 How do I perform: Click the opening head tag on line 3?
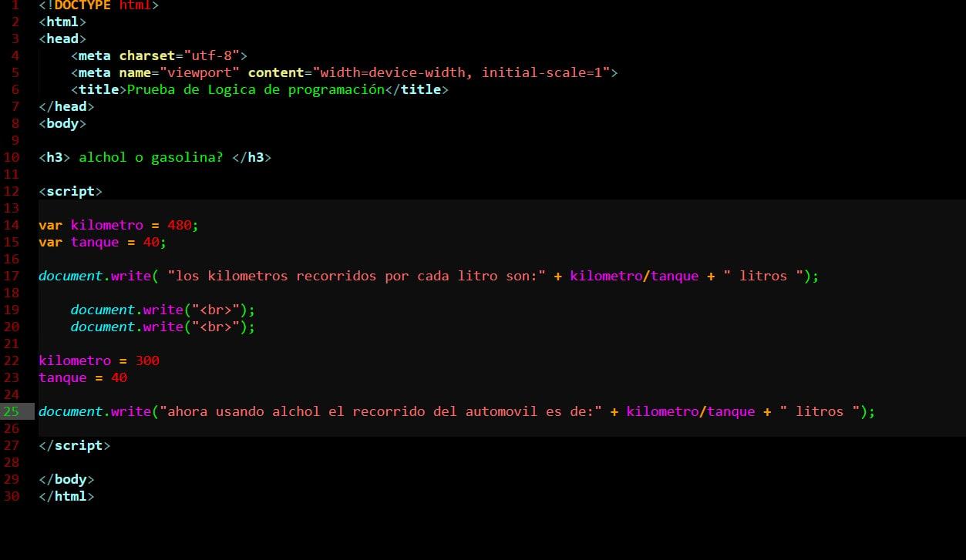click(62, 39)
